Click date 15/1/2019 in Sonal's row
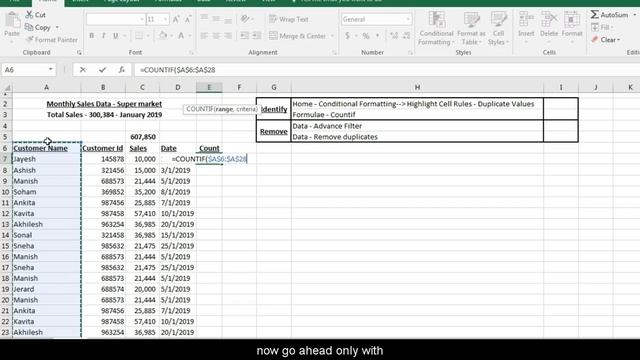 [x=177, y=235]
